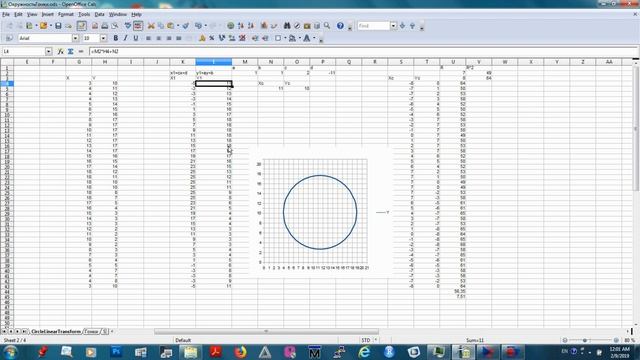The image size is (640, 360).
Task: Open the Function Wizard
Action: click(60, 51)
